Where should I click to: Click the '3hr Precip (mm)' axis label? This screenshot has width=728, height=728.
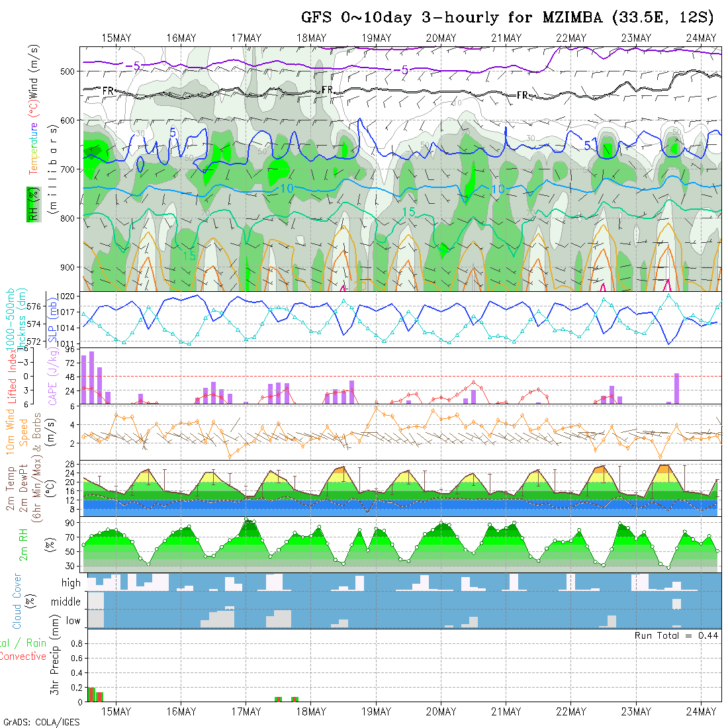(x=55, y=655)
